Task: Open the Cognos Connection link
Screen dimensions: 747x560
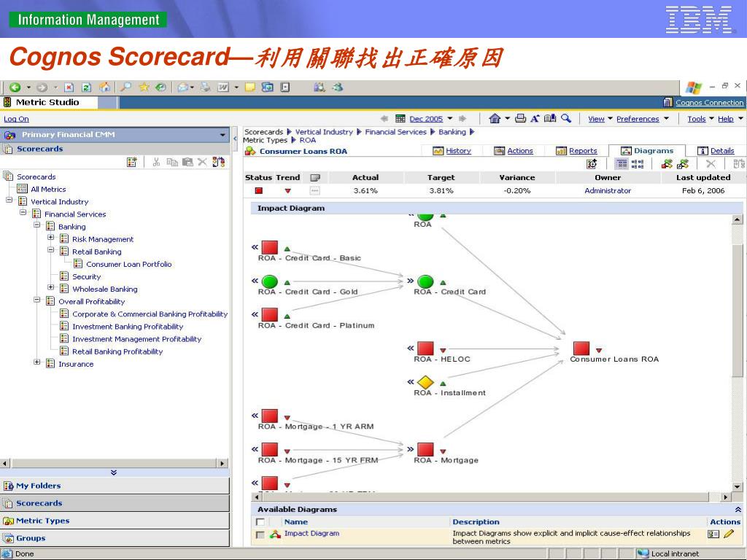Action: click(709, 102)
